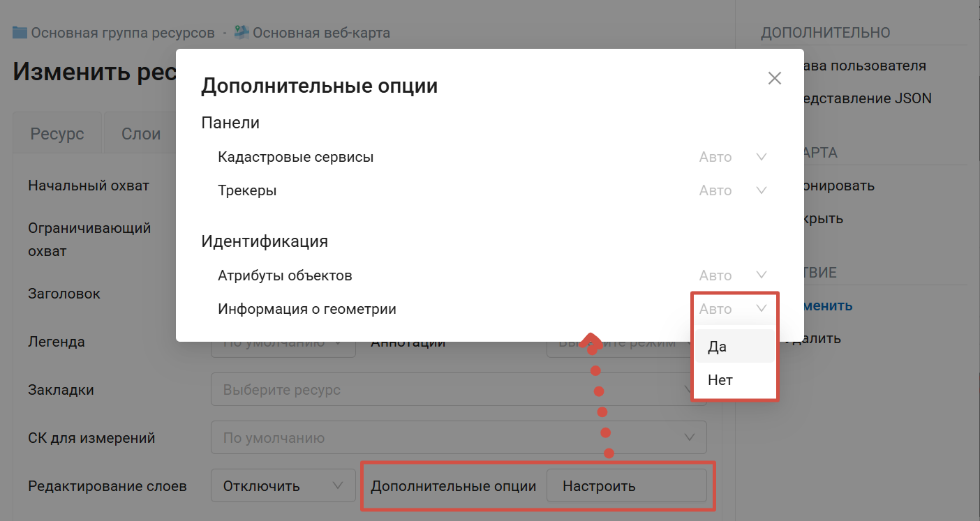Open Основная веб-карта breadcrumb
This screenshot has height=521, width=980.
[321, 33]
